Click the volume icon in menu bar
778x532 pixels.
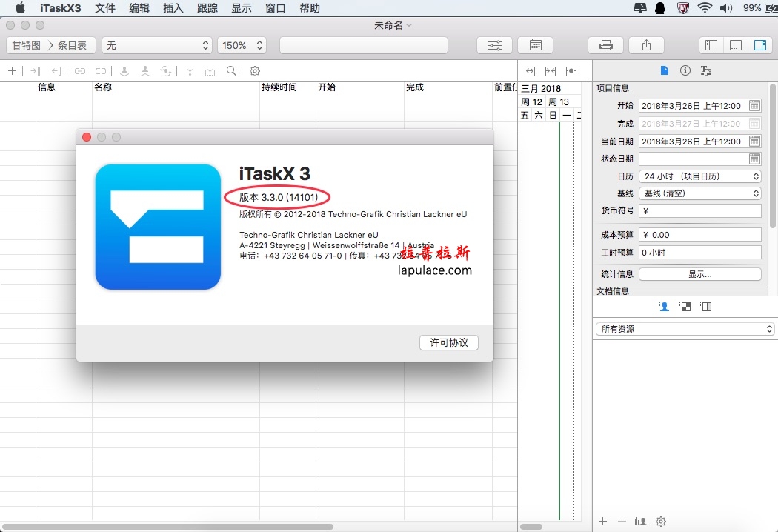coord(726,8)
